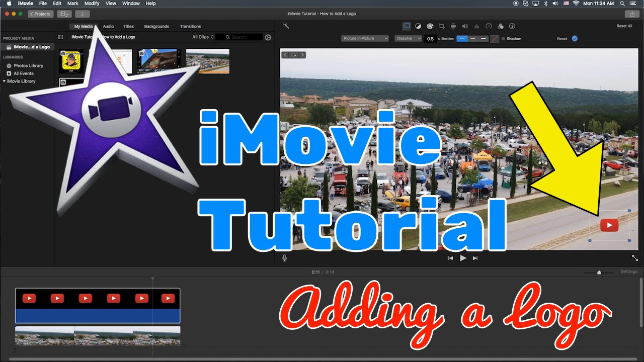
Task: Select the video overlay settings icon
Action: coord(407,26)
